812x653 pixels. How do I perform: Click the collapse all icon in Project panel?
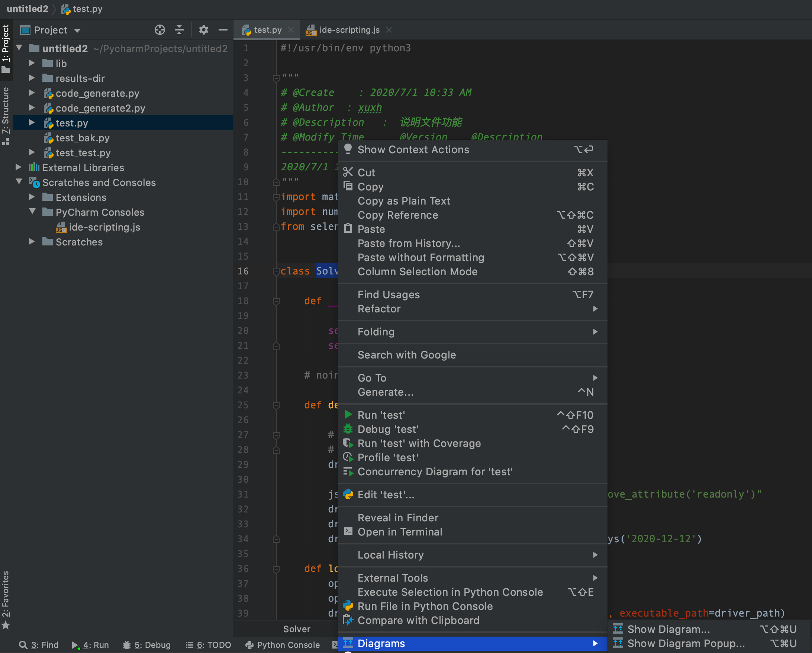(x=179, y=30)
